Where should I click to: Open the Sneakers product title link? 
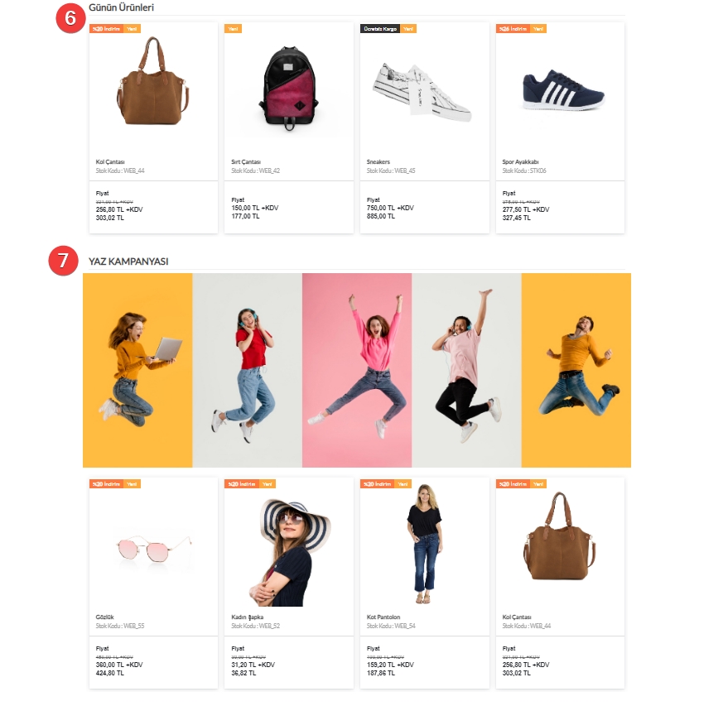(378, 162)
